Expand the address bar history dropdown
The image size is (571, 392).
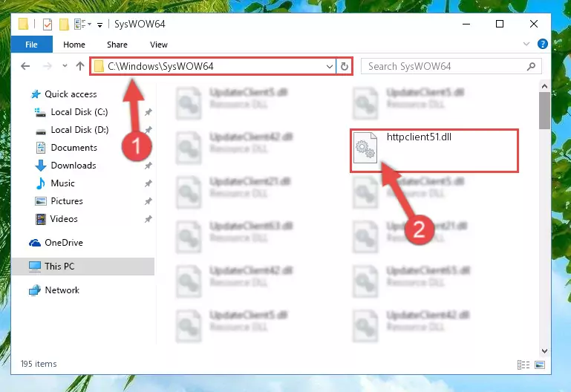[x=329, y=66]
